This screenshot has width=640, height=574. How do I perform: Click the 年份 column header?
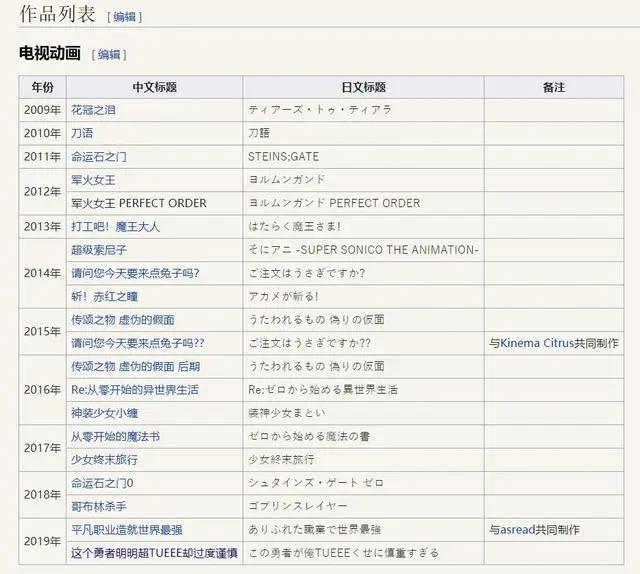pyautogui.click(x=42, y=87)
